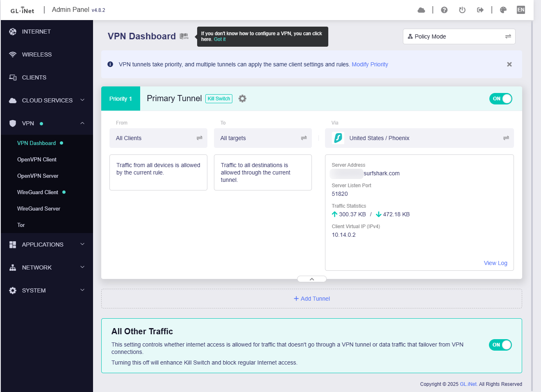Click Add Tunnel
541x392 pixels.
311,299
